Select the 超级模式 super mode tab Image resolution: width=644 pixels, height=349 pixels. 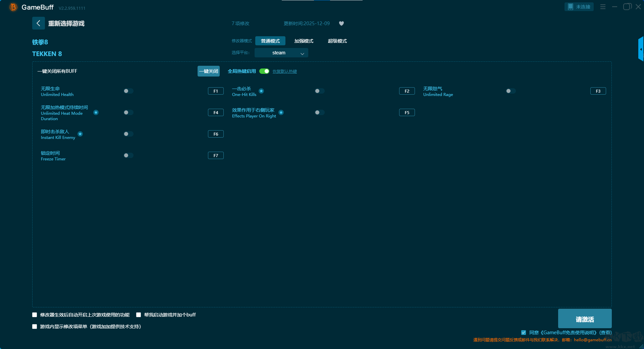(337, 41)
